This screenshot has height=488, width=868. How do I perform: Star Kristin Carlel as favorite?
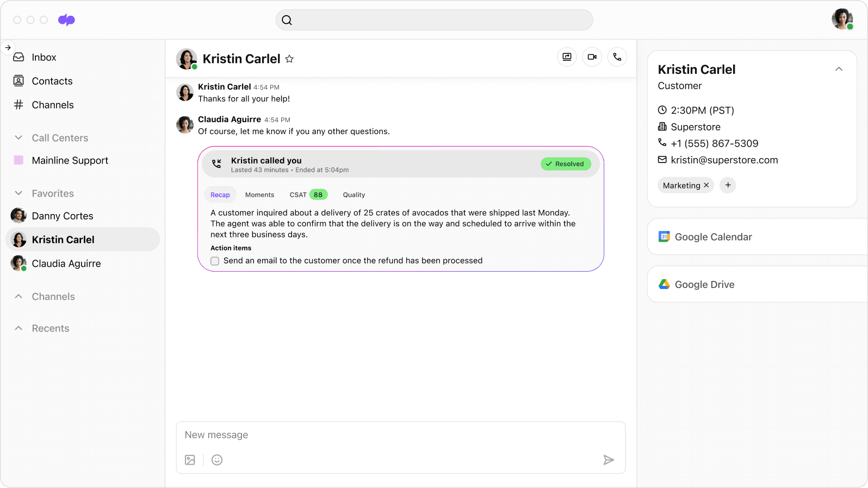(x=289, y=59)
